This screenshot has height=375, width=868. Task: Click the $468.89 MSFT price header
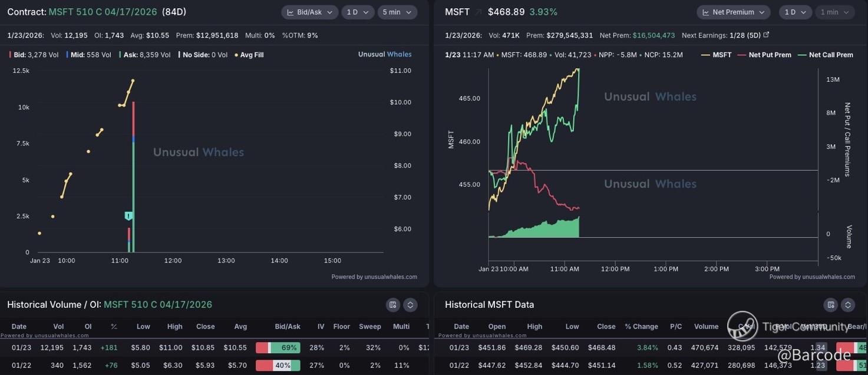pyautogui.click(x=506, y=12)
